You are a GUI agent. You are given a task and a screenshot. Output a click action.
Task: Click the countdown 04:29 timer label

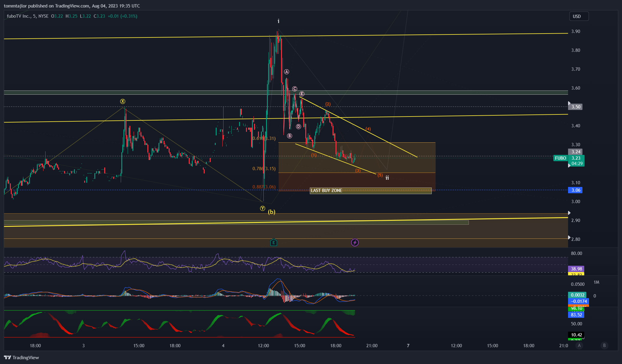577,163
